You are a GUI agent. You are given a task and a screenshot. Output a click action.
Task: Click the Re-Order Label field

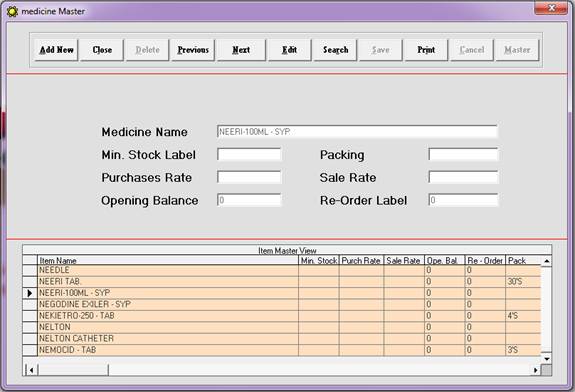[x=463, y=200]
